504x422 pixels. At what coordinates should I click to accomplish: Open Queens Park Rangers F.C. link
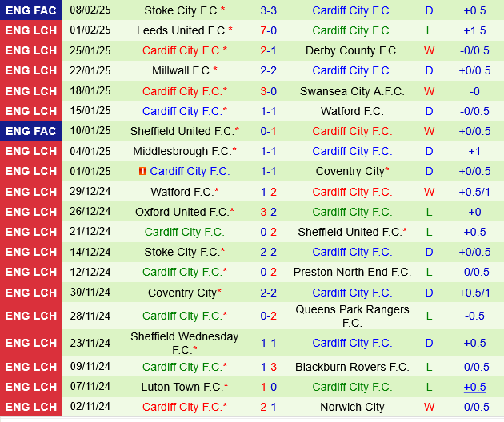pos(352,316)
